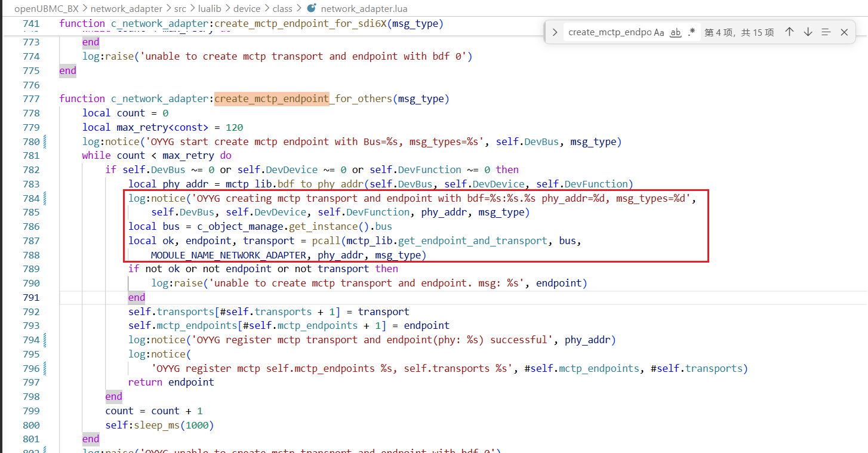Toggle Match Case (Aa) option
This screenshot has height=453, width=868.
click(x=659, y=32)
